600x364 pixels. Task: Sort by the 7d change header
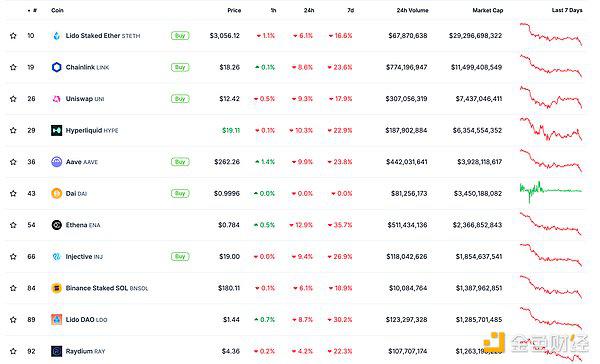[351, 10]
